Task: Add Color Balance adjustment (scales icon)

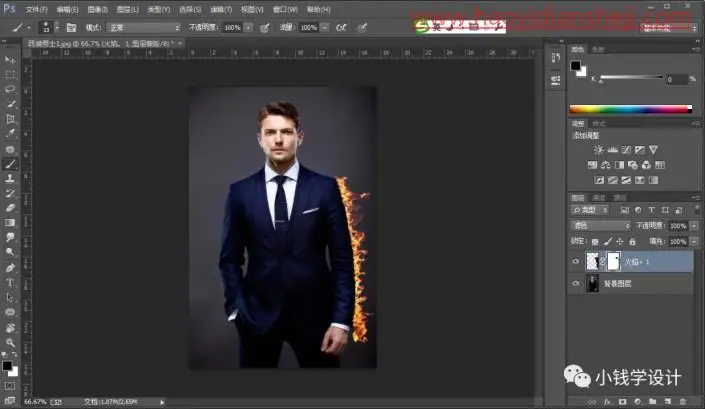Action: [606, 165]
